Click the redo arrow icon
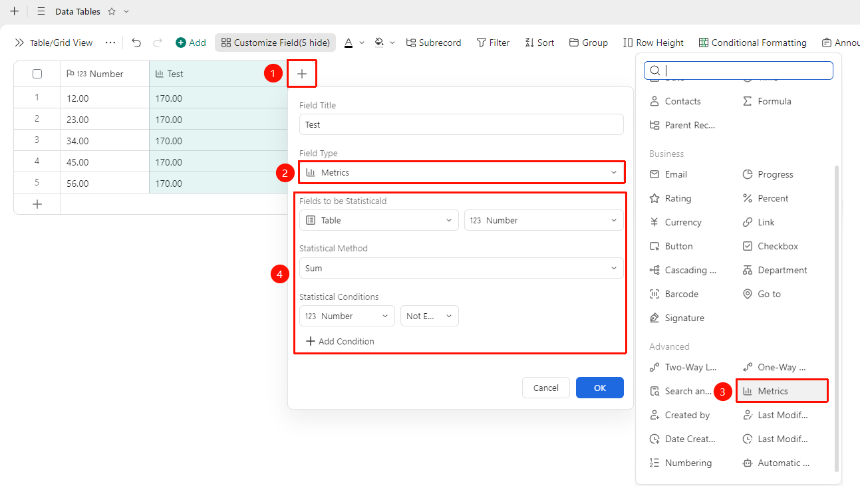860x504 pixels. (x=158, y=43)
